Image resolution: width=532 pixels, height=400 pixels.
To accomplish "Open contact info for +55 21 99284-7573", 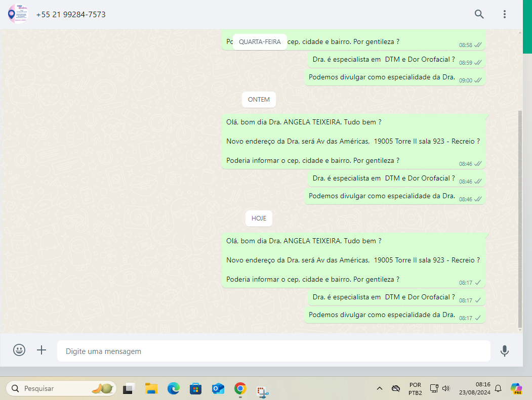I will click(x=71, y=15).
